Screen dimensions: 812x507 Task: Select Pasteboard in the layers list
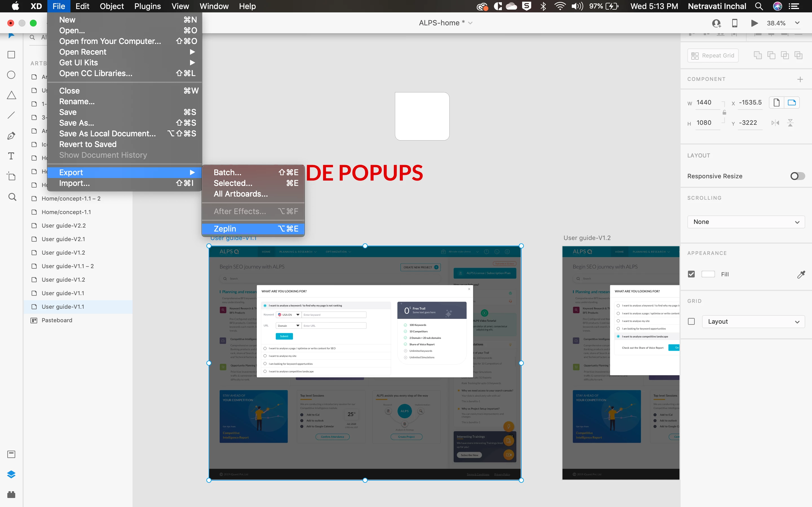coord(57,320)
